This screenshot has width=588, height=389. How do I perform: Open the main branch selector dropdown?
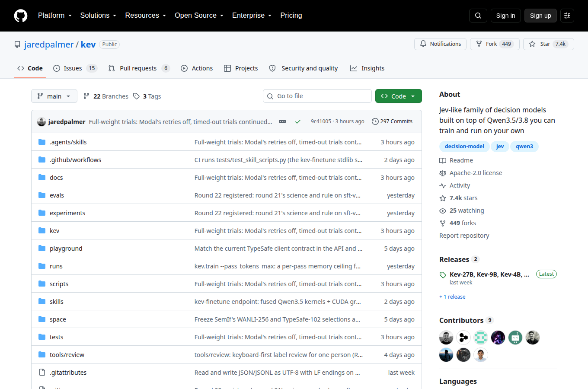point(54,96)
